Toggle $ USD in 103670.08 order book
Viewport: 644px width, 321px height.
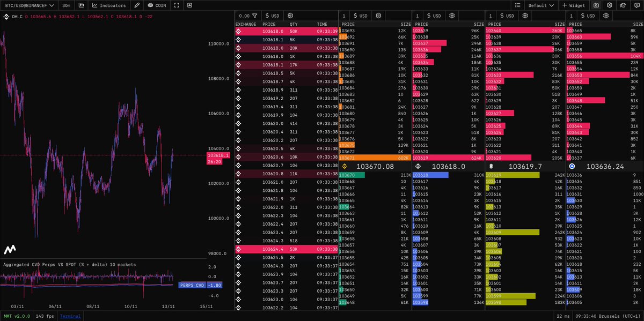pyautogui.click(x=361, y=16)
